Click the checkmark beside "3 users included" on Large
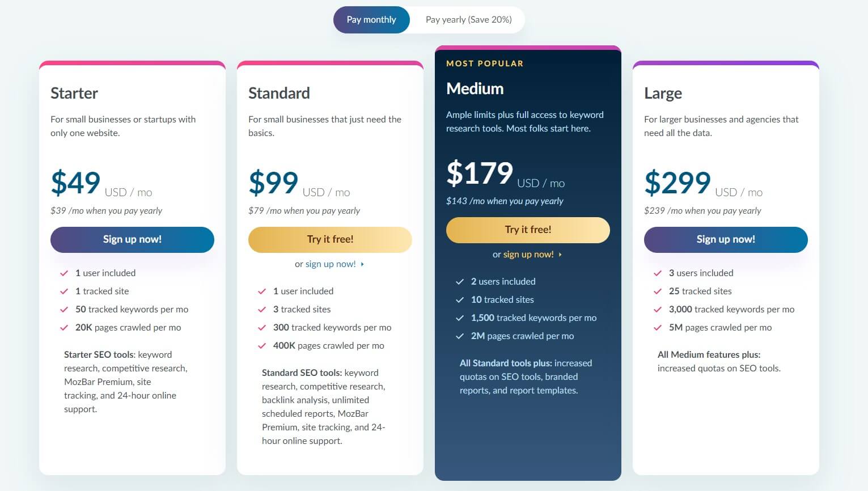The height and width of the screenshot is (491, 868). 657,273
